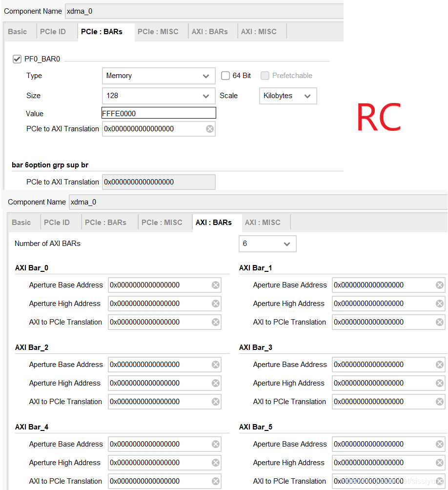Open AXI : BARs tab in upper panel
The height and width of the screenshot is (490, 448).
click(x=210, y=32)
